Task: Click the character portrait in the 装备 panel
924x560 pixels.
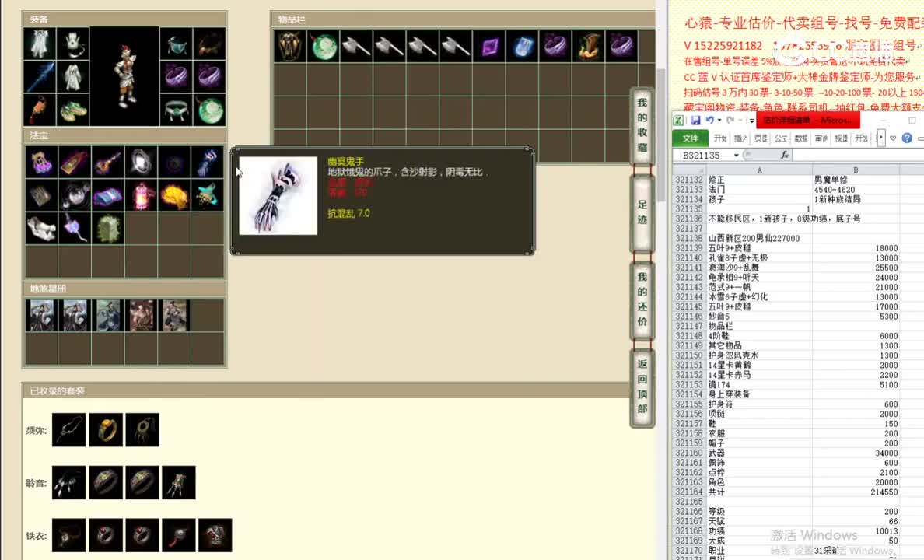Action: click(126, 75)
